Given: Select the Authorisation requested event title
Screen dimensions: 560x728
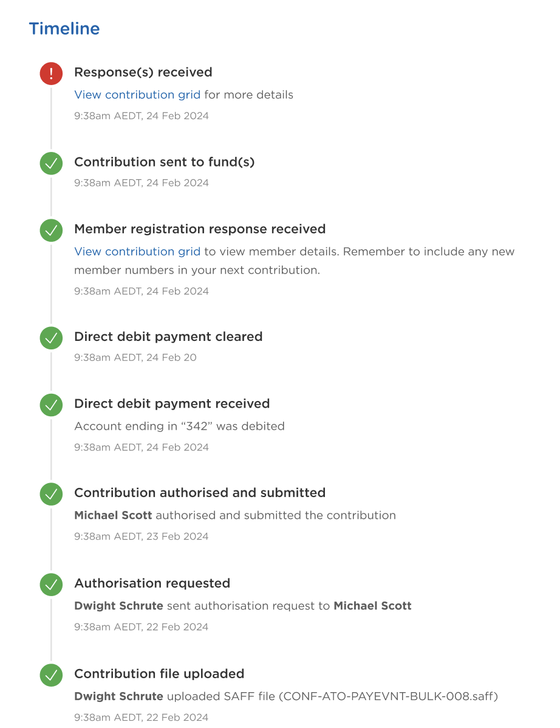Looking at the screenshot, I should point(152,583).
